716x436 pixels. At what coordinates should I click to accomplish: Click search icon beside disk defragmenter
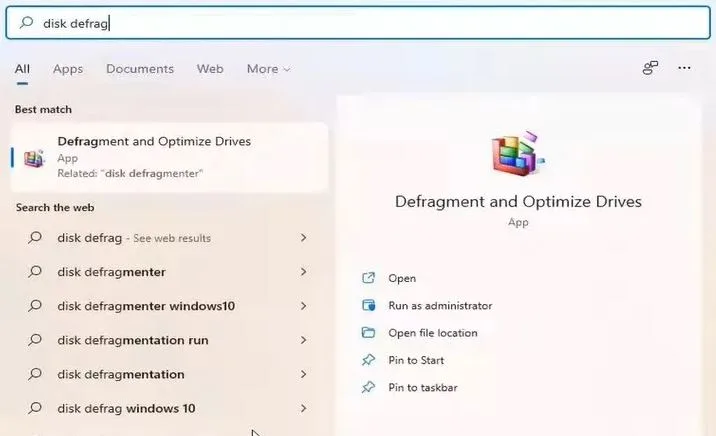[35, 272]
